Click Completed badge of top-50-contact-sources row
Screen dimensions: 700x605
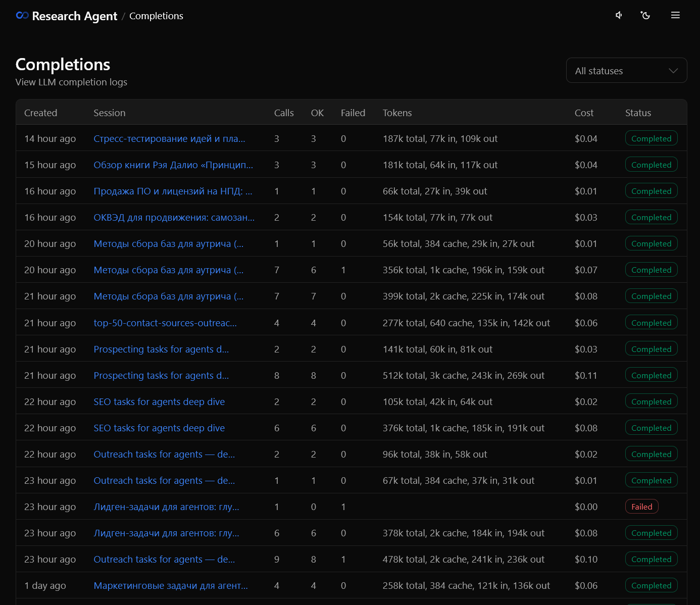(651, 323)
